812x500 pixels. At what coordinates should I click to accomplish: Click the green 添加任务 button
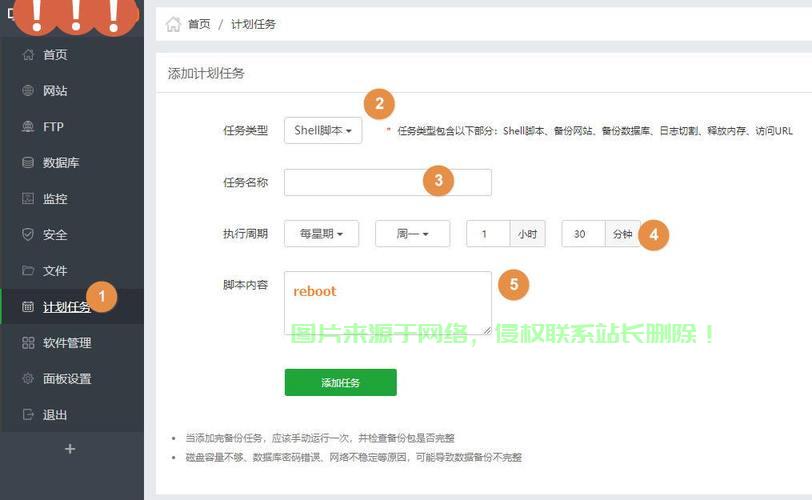coord(340,383)
